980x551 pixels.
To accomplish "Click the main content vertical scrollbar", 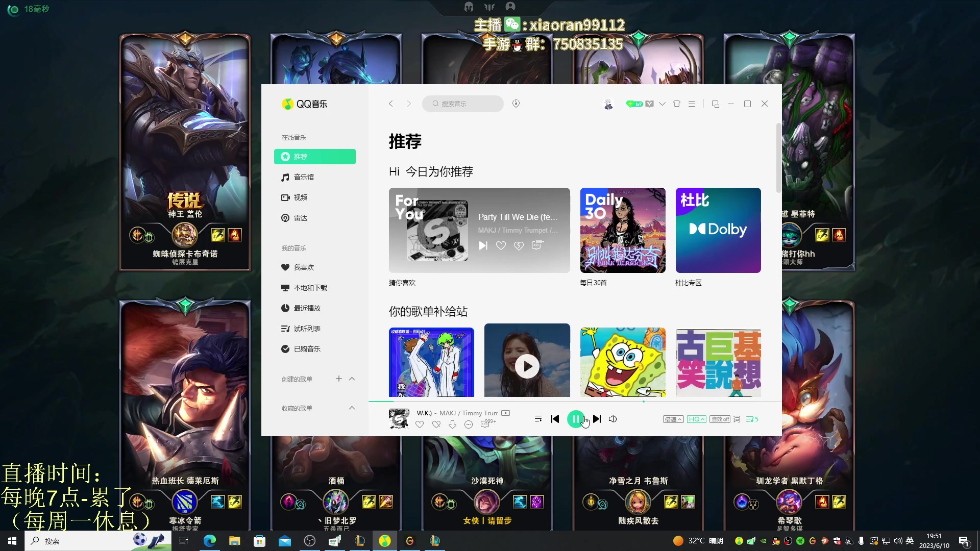I will [x=778, y=158].
